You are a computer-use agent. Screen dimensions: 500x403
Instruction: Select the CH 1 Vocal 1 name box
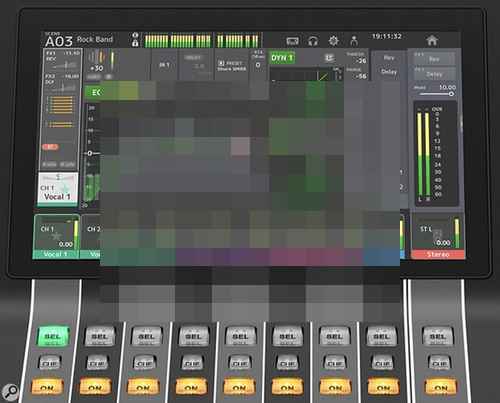click(58, 190)
